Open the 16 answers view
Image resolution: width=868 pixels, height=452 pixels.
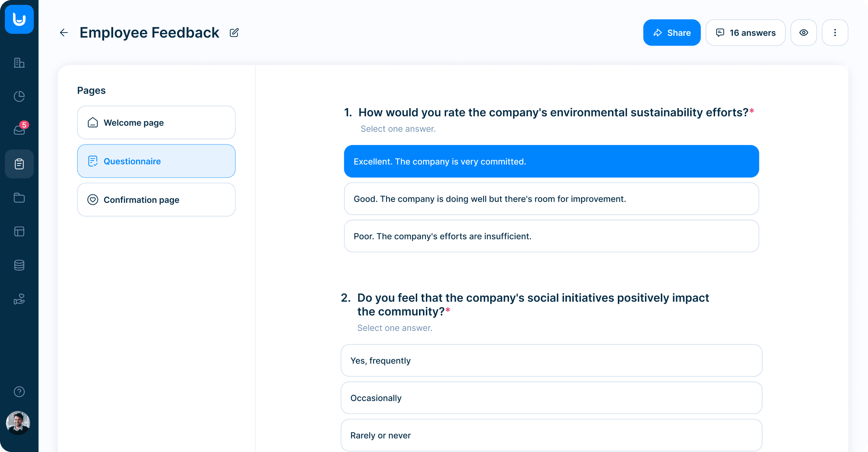pos(745,33)
